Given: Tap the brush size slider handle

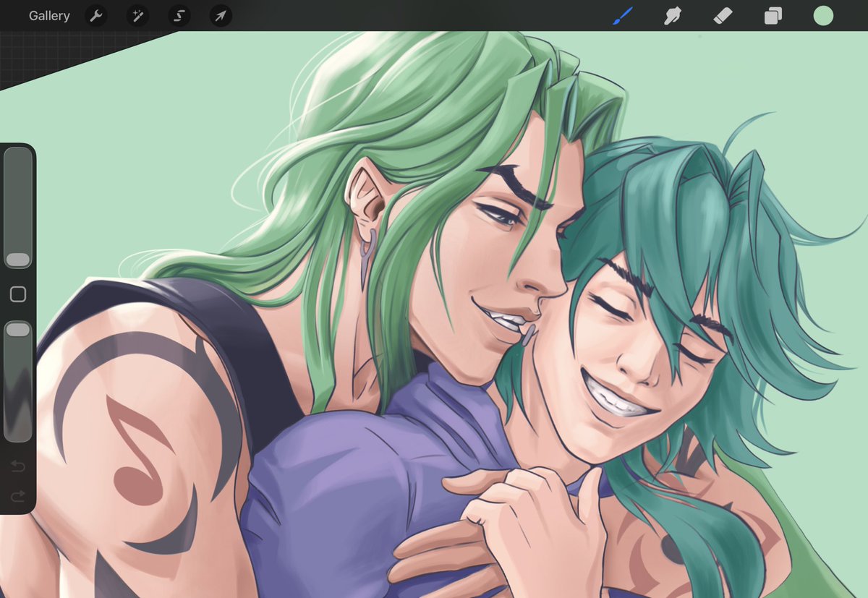Looking at the screenshot, I should (x=18, y=260).
